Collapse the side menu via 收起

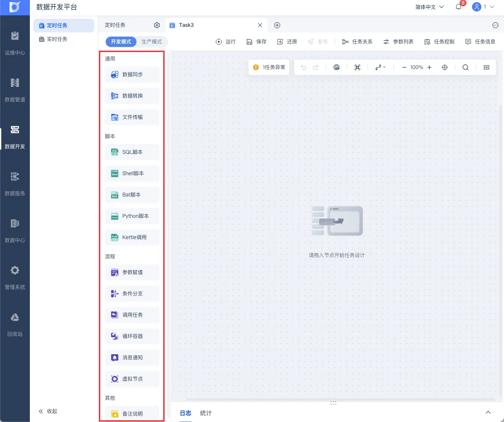48,411
